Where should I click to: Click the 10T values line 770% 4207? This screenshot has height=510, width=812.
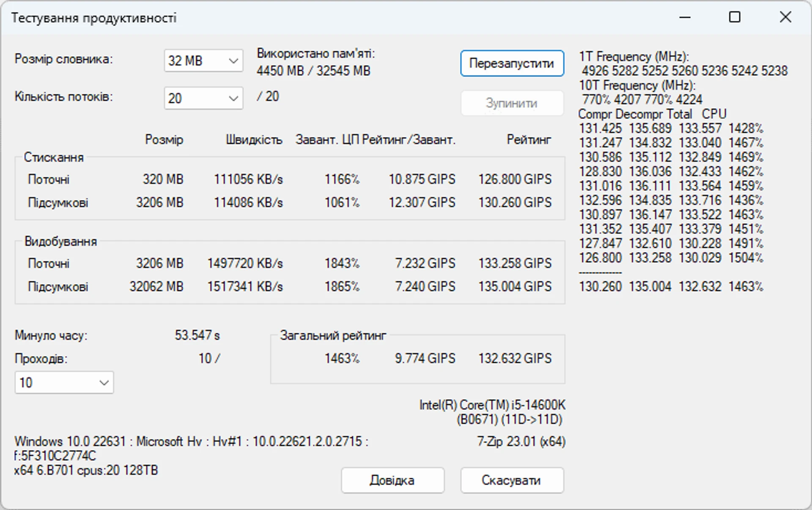click(642, 100)
